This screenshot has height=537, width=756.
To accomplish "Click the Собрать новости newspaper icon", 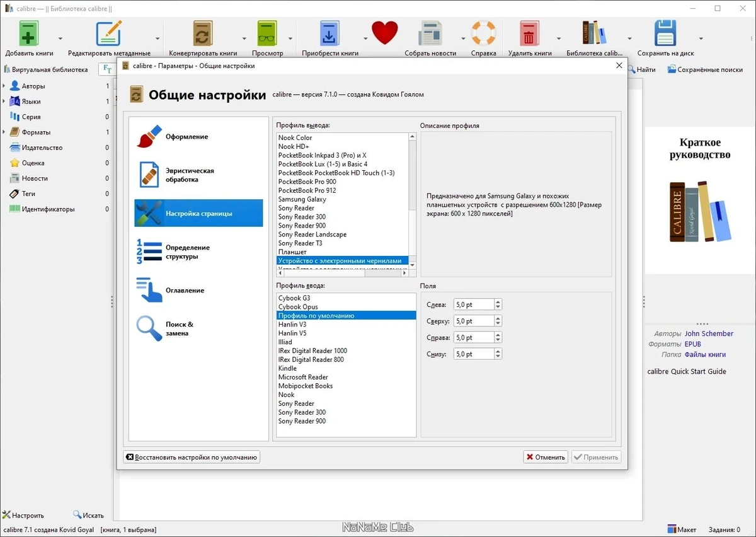I will (x=431, y=33).
